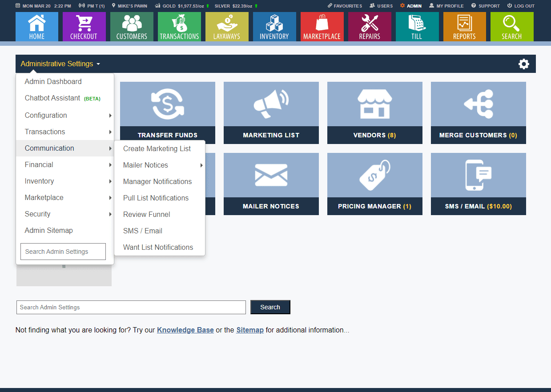Follow the Knowledge Base link
551x392 pixels.
coord(185,330)
